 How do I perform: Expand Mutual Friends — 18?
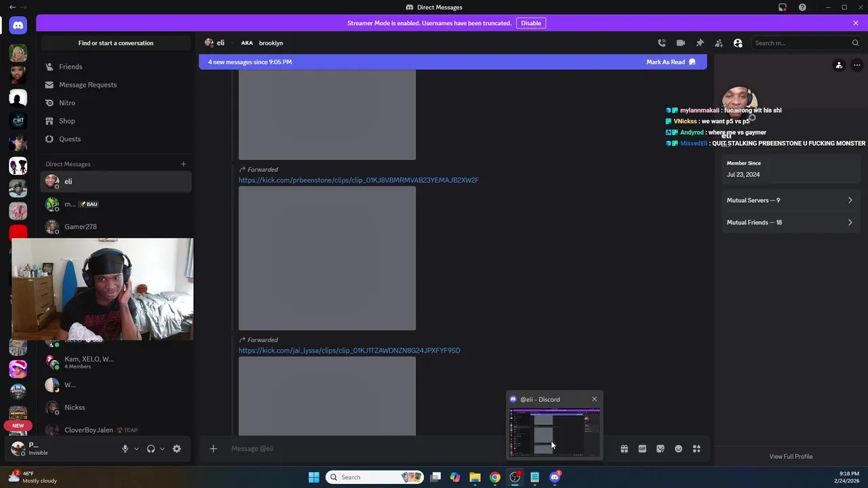tap(790, 222)
